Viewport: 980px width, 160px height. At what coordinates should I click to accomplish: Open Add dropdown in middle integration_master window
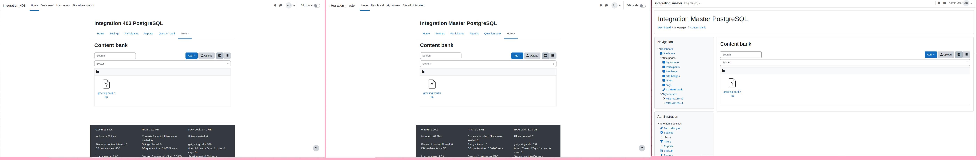(x=517, y=56)
